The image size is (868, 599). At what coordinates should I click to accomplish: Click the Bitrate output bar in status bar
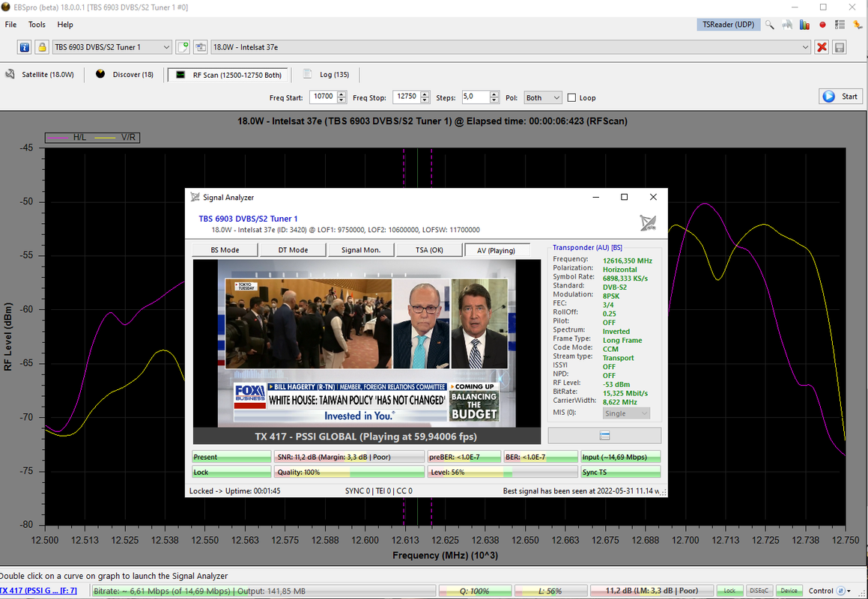point(264,591)
